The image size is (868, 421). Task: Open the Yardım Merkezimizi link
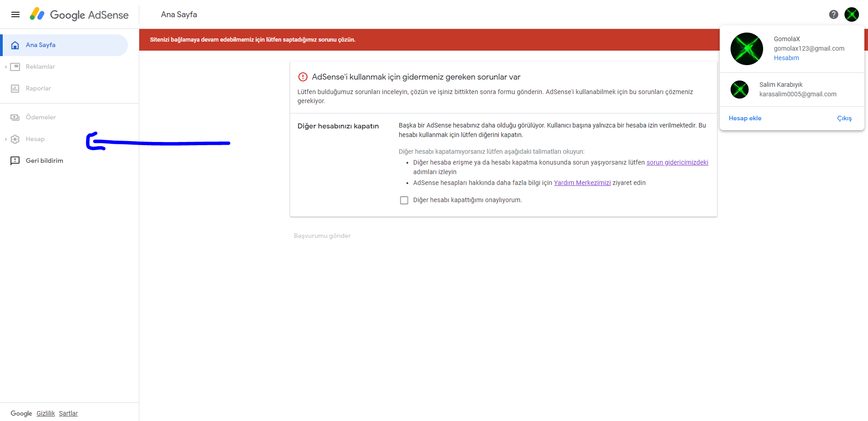[x=582, y=183]
